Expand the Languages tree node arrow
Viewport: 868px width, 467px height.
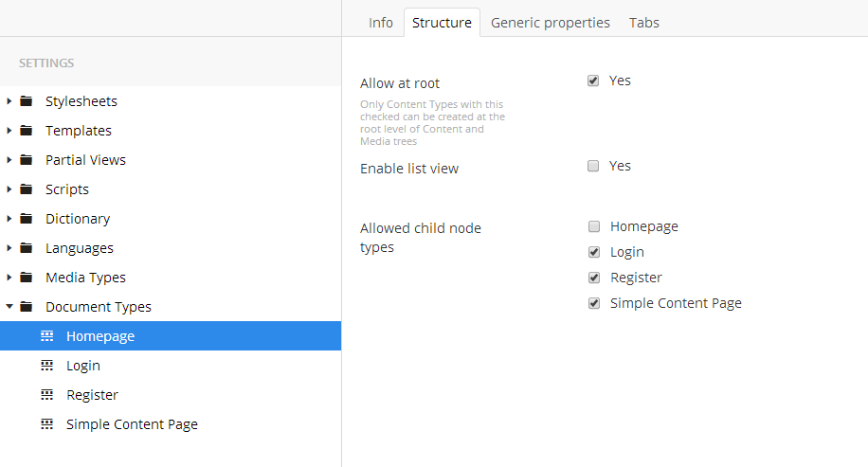(9, 248)
